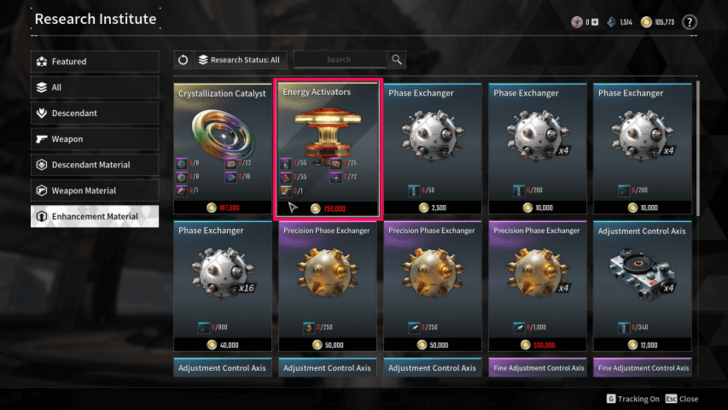Select the Phase Exchanger x16 card
The image size is (728, 410).
[222, 286]
